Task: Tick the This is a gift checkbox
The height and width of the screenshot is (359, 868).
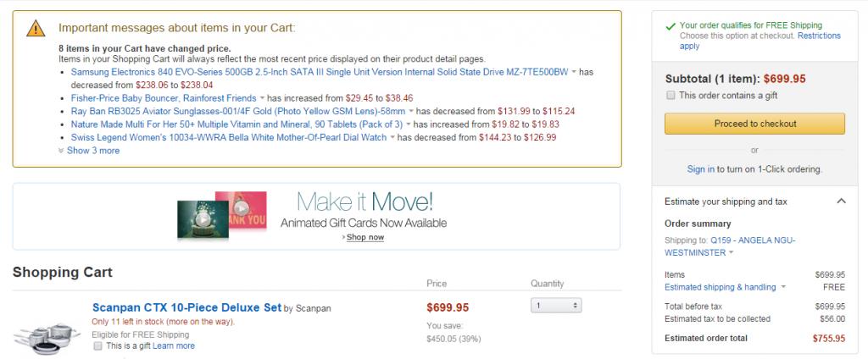Action: point(98,345)
